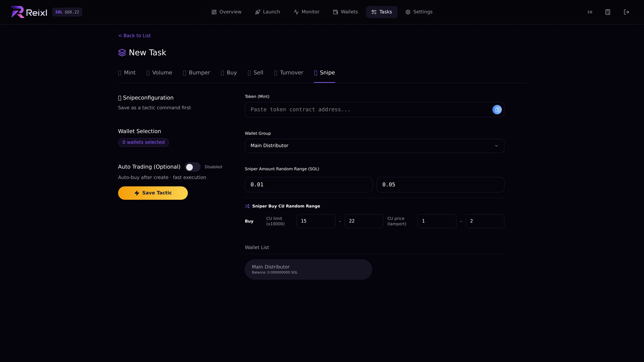Select the Snipe tab
The image size is (644, 362).
tap(324, 73)
